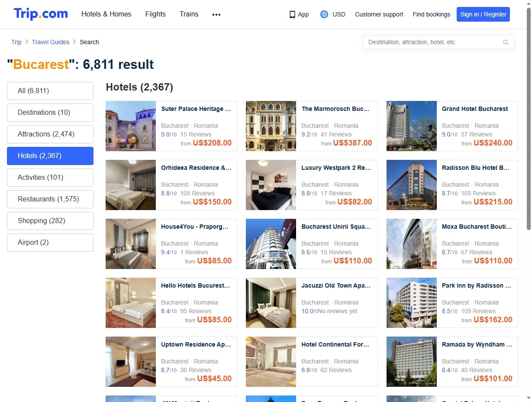This screenshot has height=402, width=532.
Task: Select the Destinations (10) filter
Action: 50,113
